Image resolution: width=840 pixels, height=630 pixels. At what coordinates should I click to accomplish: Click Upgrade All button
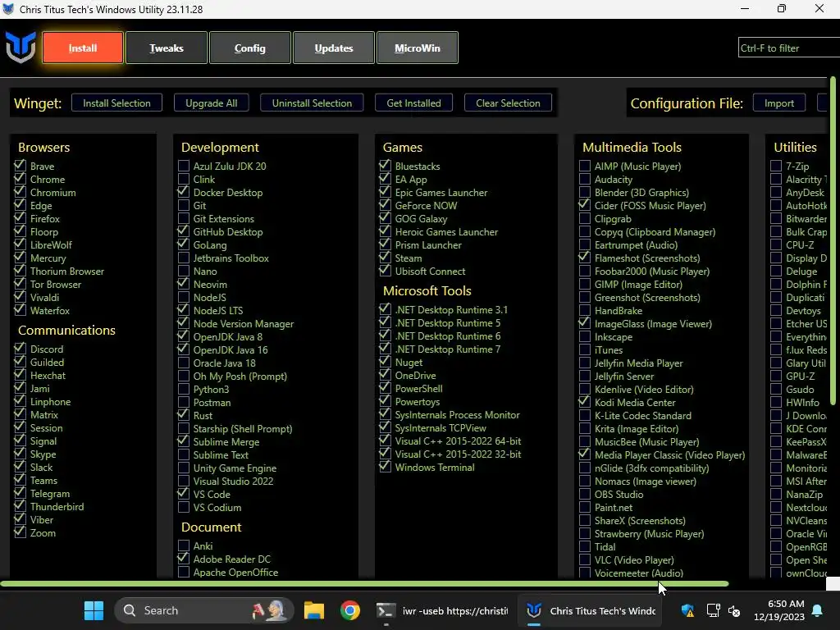pos(211,103)
